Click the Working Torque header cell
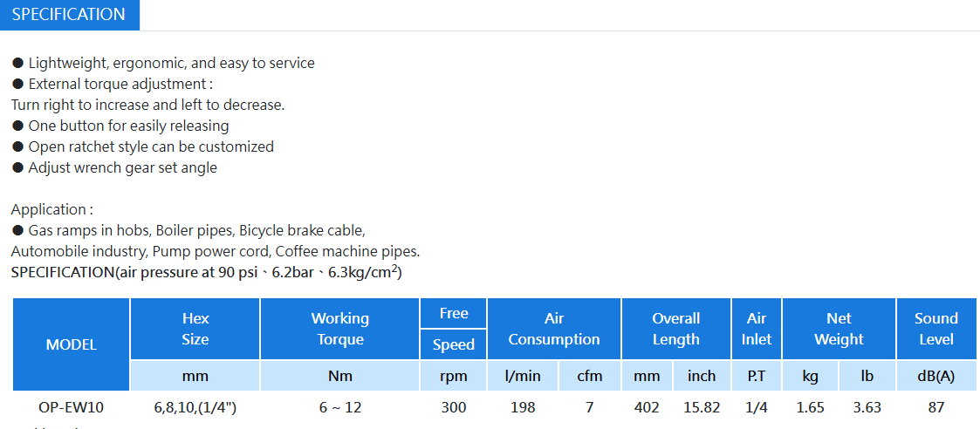This screenshot has width=980, height=429. click(x=340, y=329)
